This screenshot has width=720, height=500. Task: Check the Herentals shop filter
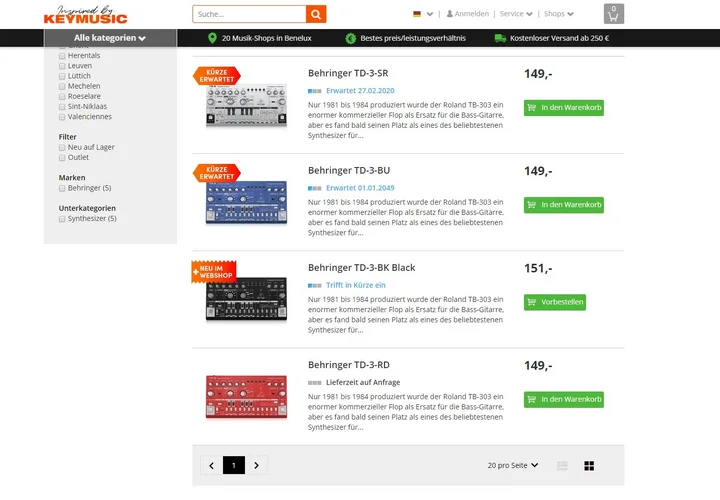[x=62, y=56]
